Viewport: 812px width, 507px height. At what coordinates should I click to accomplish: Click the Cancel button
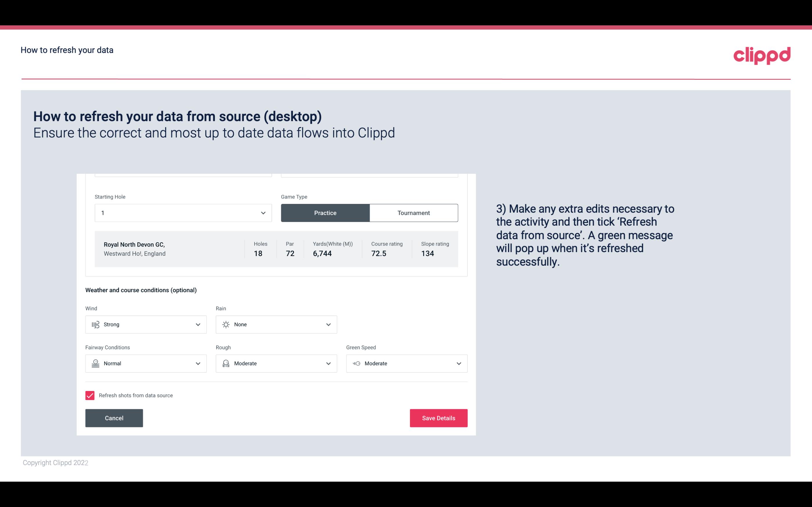click(114, 418)
